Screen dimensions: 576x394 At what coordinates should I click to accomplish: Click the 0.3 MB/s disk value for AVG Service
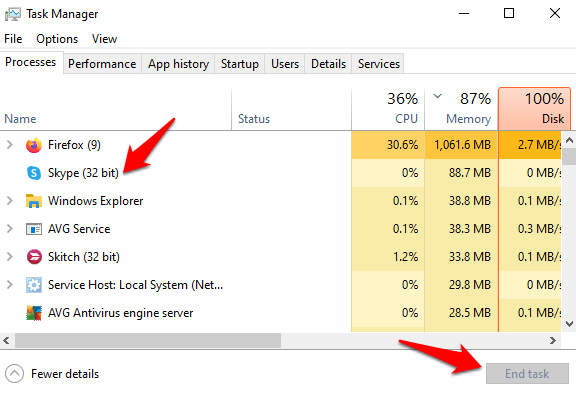540,229
